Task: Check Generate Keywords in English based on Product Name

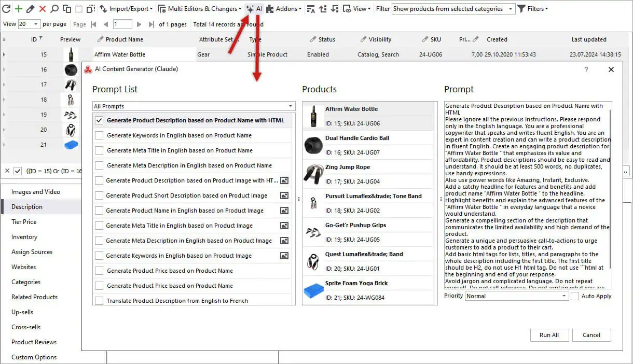Action: (99, 135)
